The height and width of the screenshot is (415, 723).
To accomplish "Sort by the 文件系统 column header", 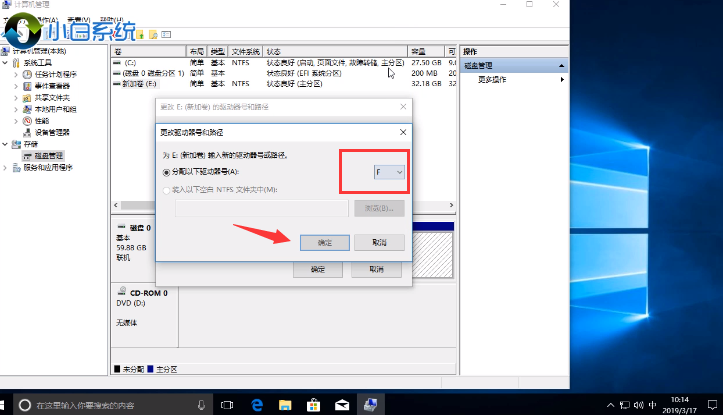I will (246, 51).
